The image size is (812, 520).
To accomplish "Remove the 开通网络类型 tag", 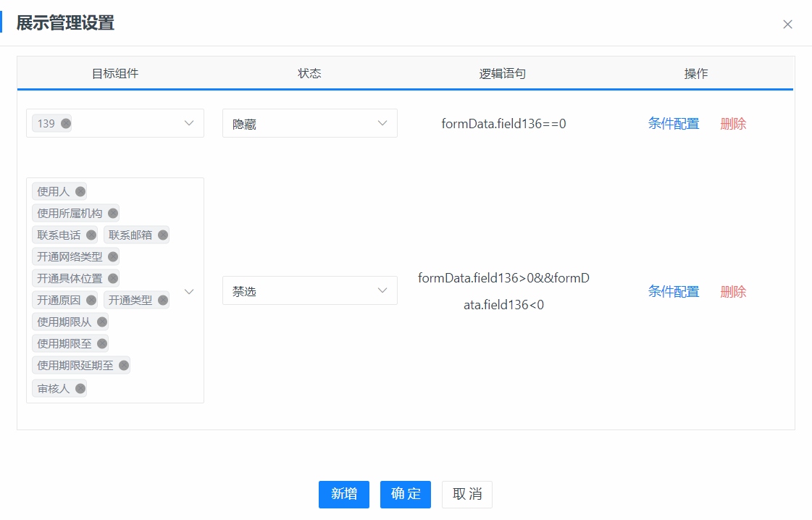I will (x=113, y=257).
